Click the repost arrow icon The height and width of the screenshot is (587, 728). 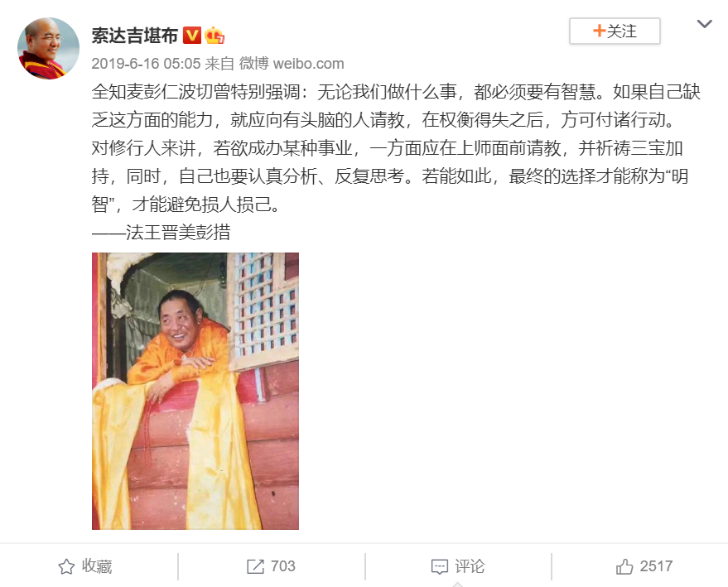(255, 566)
